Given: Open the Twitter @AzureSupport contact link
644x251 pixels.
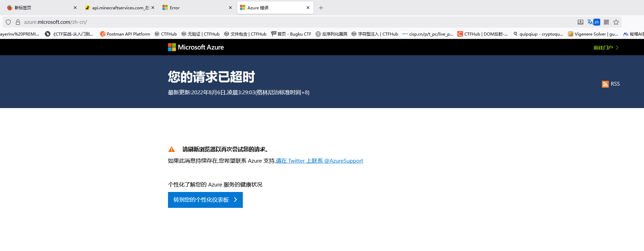Looking at the screenshot, I should coord(319,161).
